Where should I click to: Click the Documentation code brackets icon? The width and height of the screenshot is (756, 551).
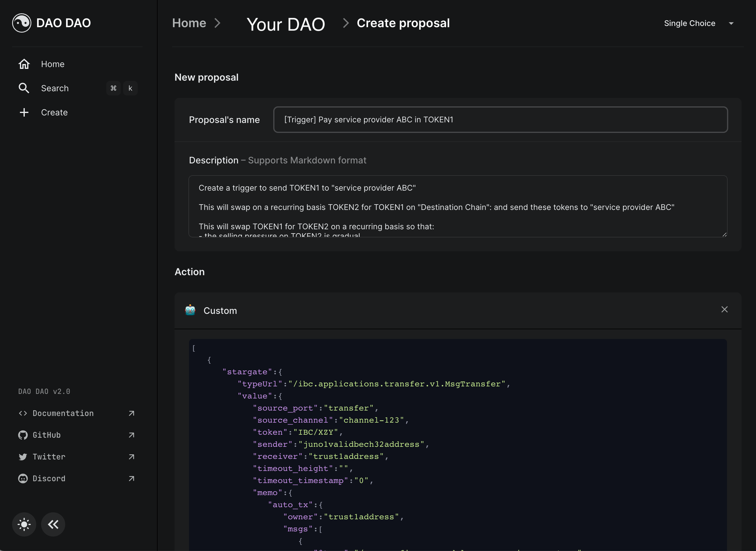coord(23,413)
